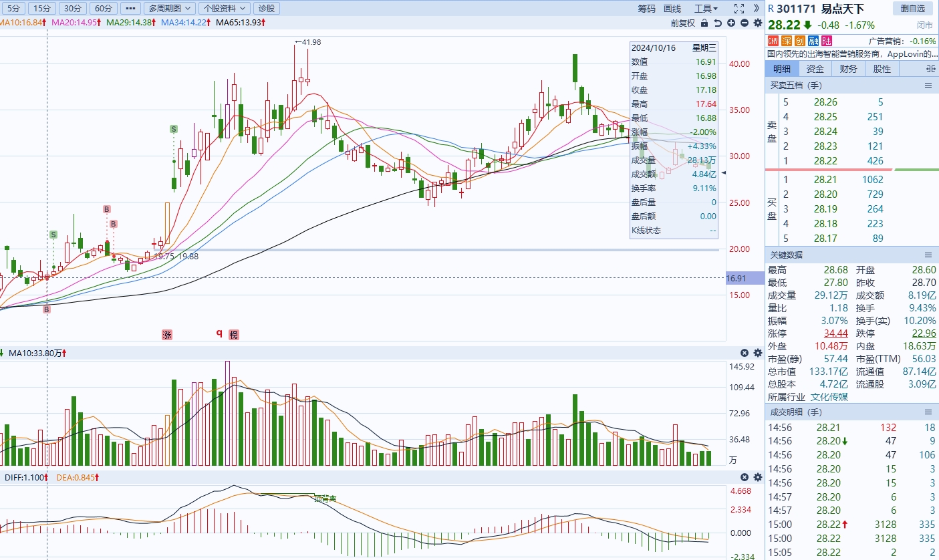The image size is (939, 560).
Task: Click the B buy marker below 15.00 level
Action: [x=47, y=309]
